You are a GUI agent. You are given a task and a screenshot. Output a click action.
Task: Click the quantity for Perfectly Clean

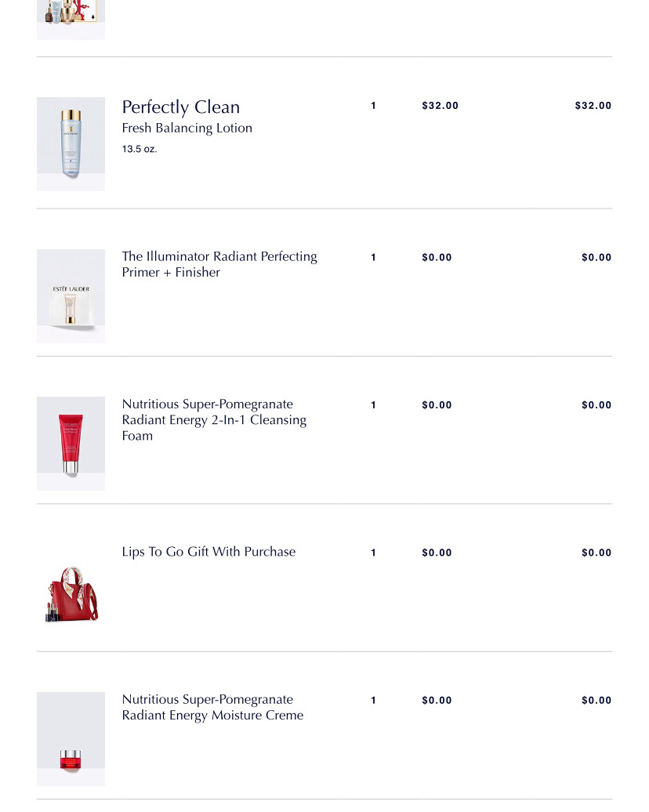[374, 106]
